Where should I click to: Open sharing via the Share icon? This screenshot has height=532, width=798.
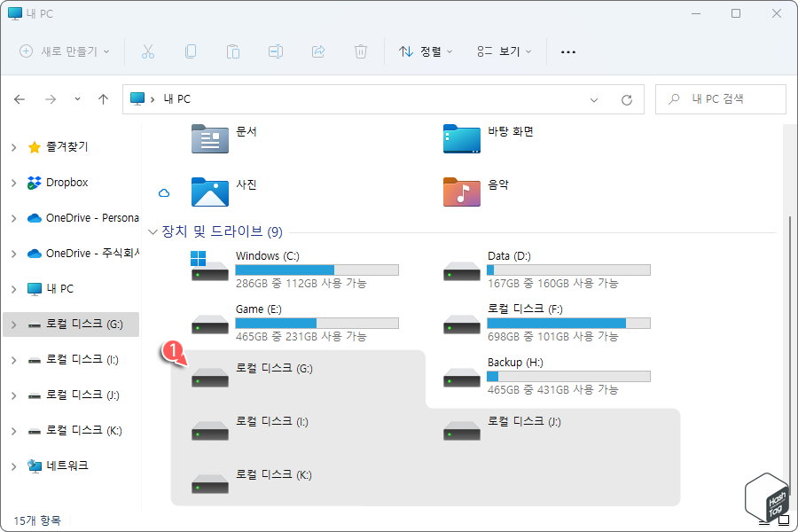318,51
